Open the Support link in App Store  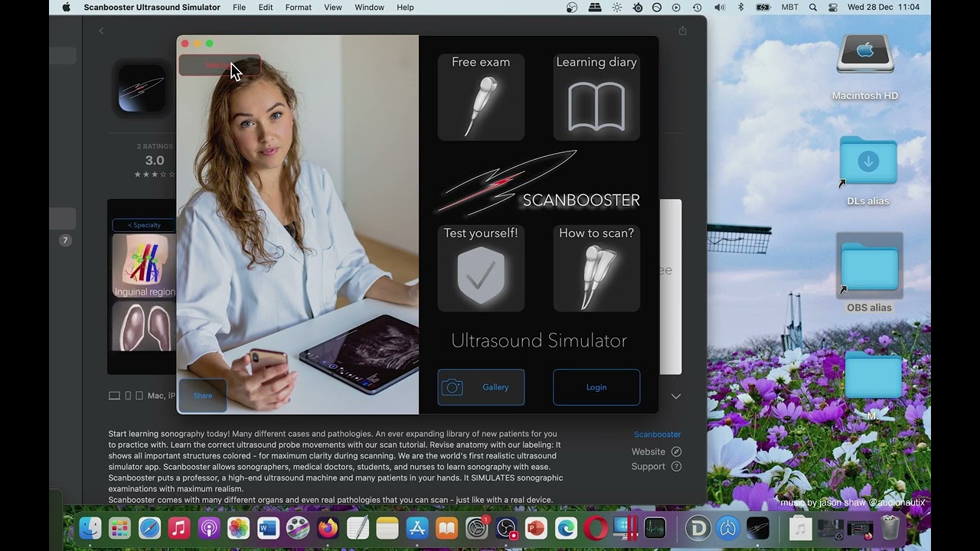click(656, 467)
